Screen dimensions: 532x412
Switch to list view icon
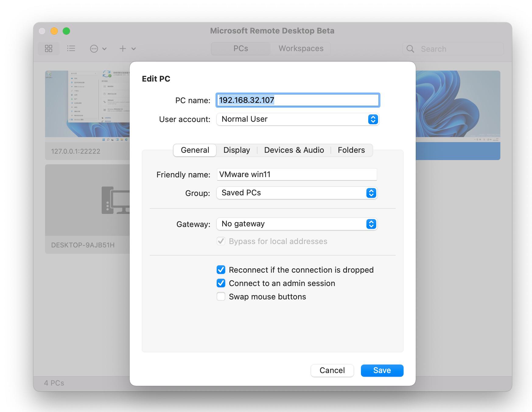click(71, 49)
